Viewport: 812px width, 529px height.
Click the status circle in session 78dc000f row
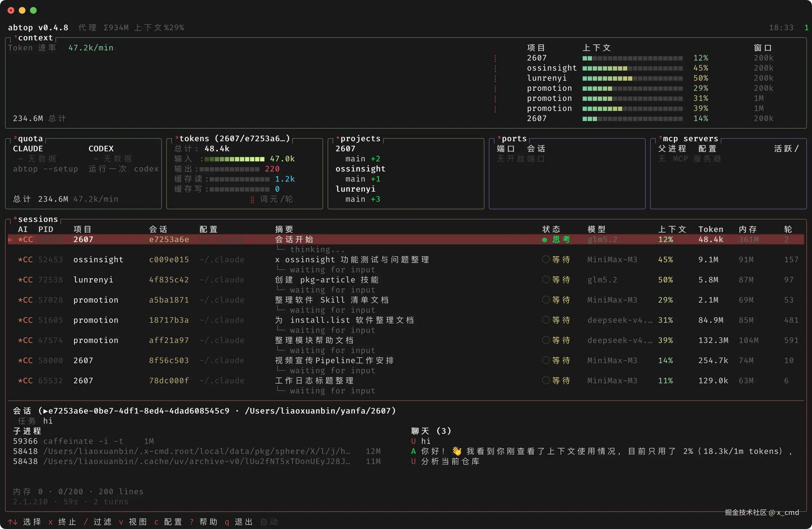point(545,380)
